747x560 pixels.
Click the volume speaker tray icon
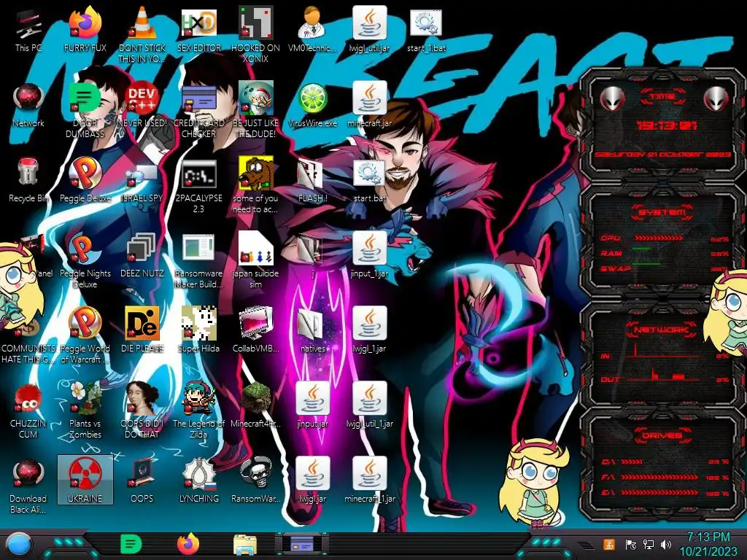click(x=666, y=544)
